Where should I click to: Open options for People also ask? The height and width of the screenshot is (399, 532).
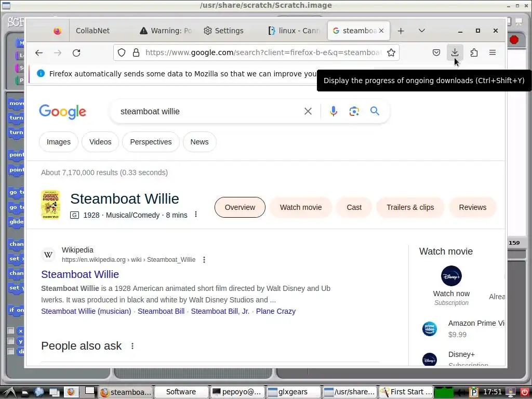132,345
